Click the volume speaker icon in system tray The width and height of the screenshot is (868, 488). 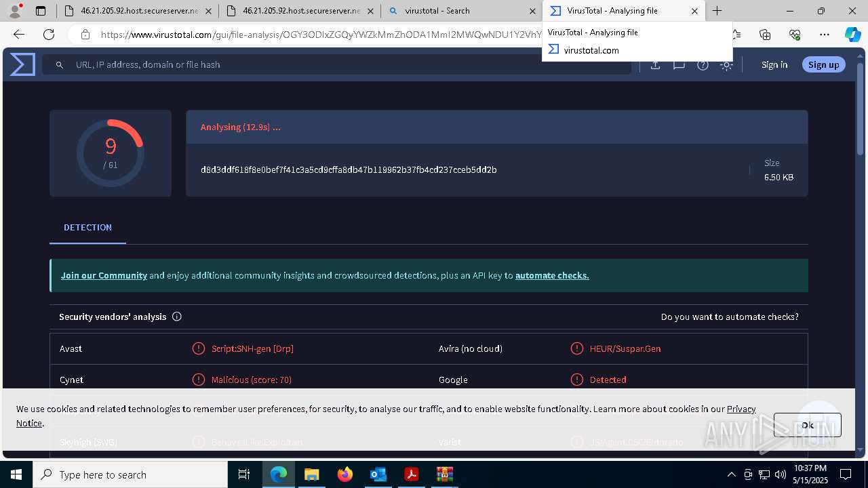(781, 474)
